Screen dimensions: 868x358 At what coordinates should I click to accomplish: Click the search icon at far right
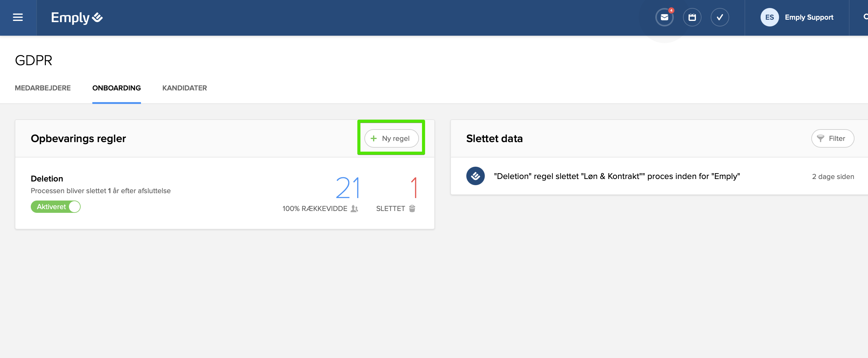(x=865, y=17)
